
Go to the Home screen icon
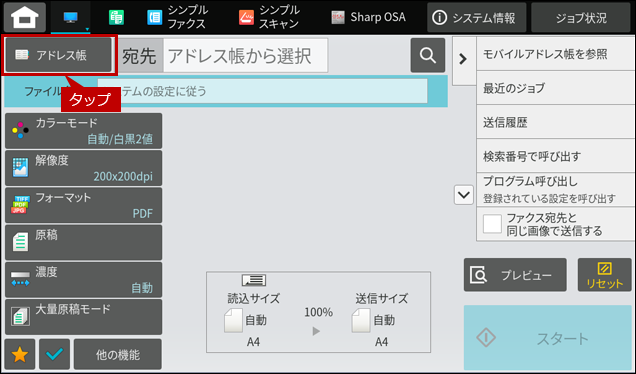pyautogui.click(x=25, y=17)
